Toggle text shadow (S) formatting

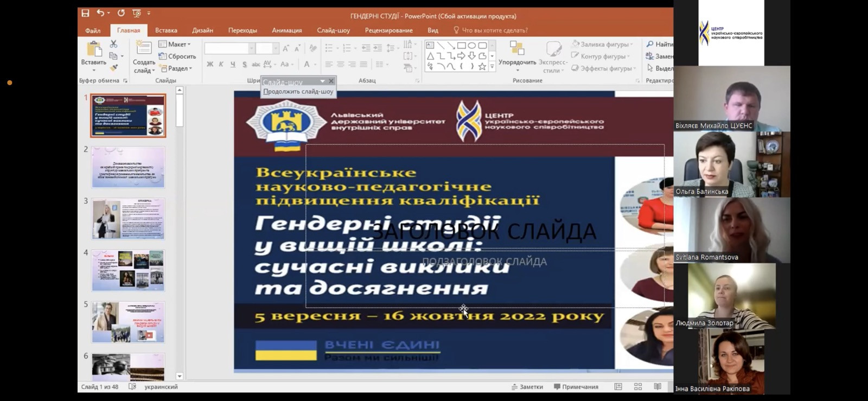point(244,64)
